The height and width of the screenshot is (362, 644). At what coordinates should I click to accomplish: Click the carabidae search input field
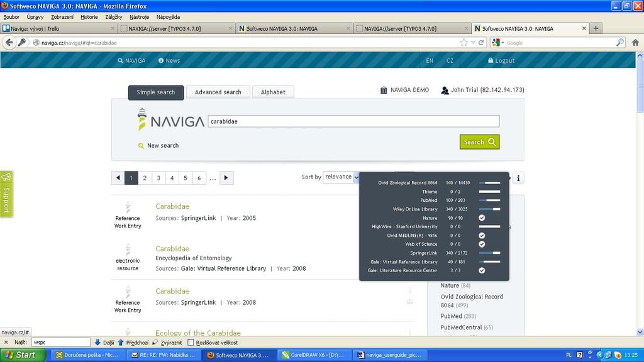coord(353,121)
